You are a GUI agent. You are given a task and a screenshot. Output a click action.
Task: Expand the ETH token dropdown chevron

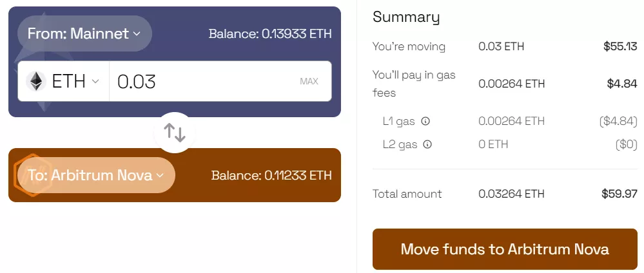[x=95, y=81]
